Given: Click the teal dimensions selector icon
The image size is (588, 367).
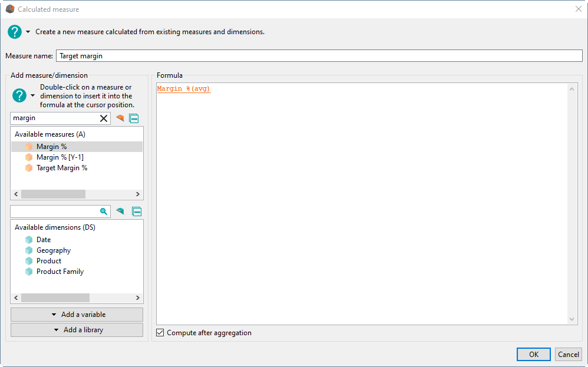Looking at the screenshot, I should [120, 211].
